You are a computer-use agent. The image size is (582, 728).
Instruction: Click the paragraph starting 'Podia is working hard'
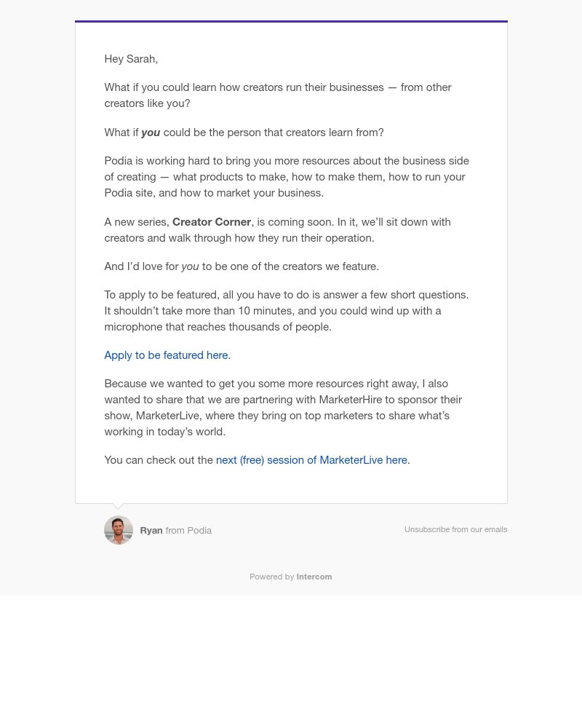[x=287, y=177]
